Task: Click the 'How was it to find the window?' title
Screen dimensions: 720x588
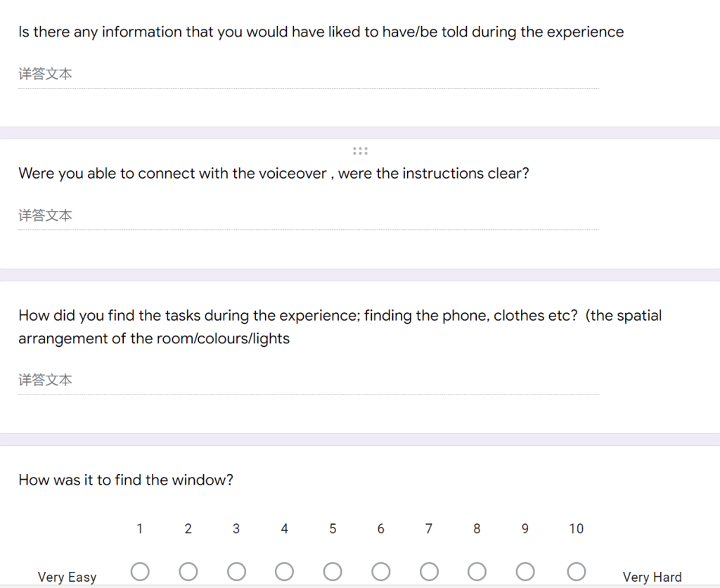Action: 126,480
